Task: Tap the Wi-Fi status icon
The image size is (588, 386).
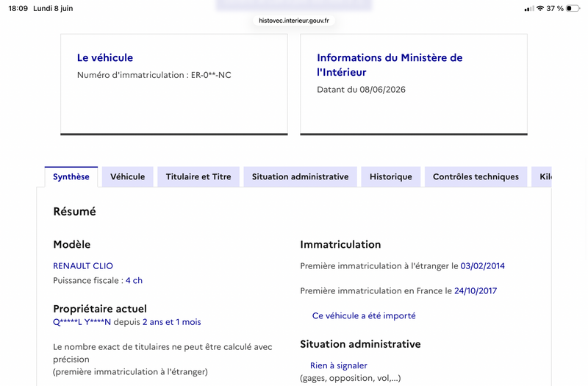Action: [540, 8]
